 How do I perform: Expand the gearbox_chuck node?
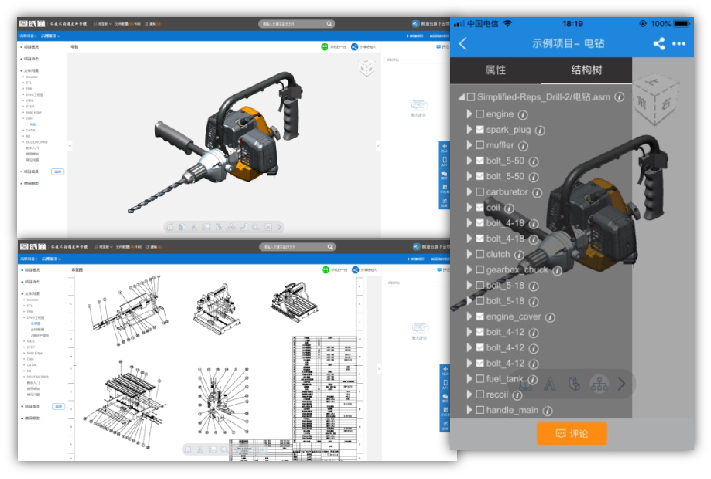(469, 270)
